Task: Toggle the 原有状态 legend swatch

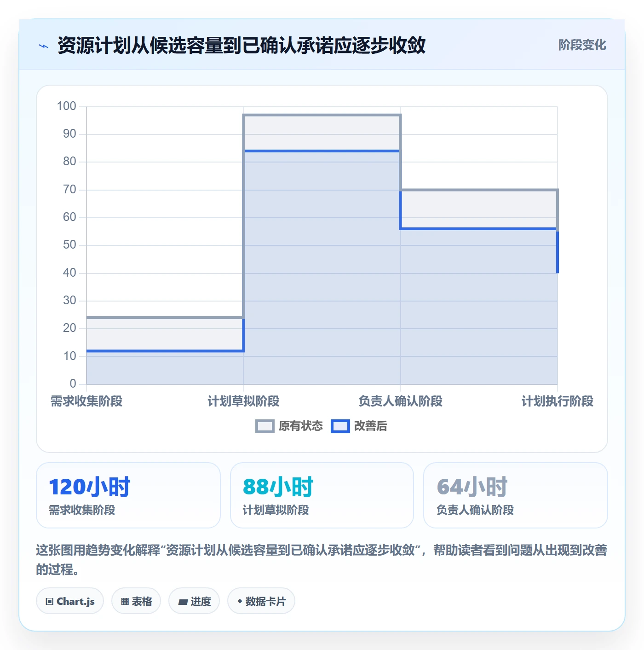Action: (264, 426)
